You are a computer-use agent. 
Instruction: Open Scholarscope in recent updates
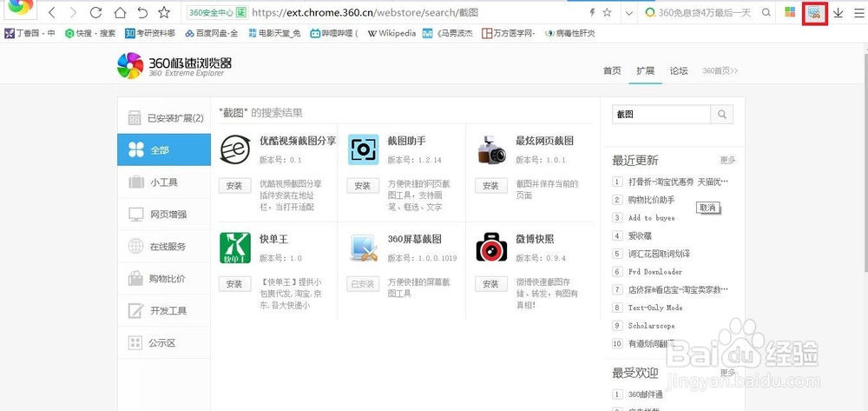[x=651, y=326]
